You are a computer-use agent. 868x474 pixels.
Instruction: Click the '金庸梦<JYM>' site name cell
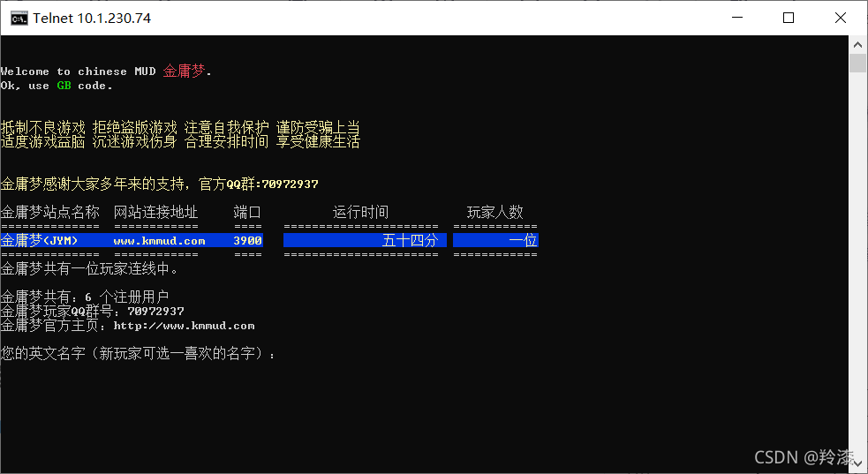(40, 240)
